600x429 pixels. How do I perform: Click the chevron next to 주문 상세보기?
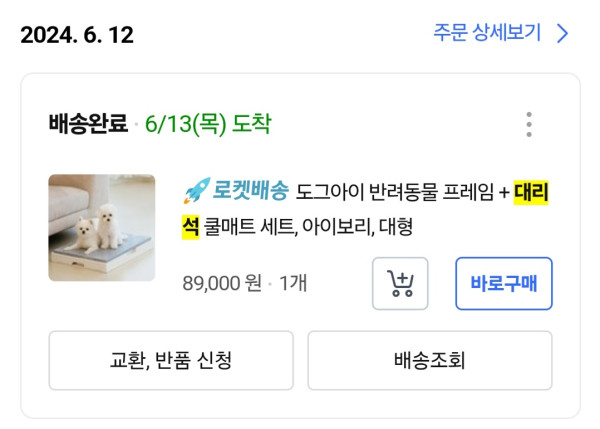pos(562,34)
